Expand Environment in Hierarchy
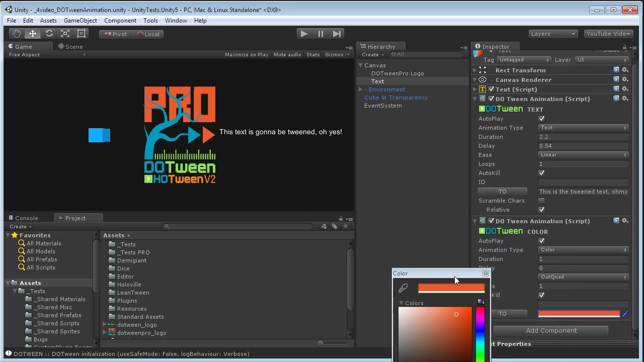 tap(361, 89)
